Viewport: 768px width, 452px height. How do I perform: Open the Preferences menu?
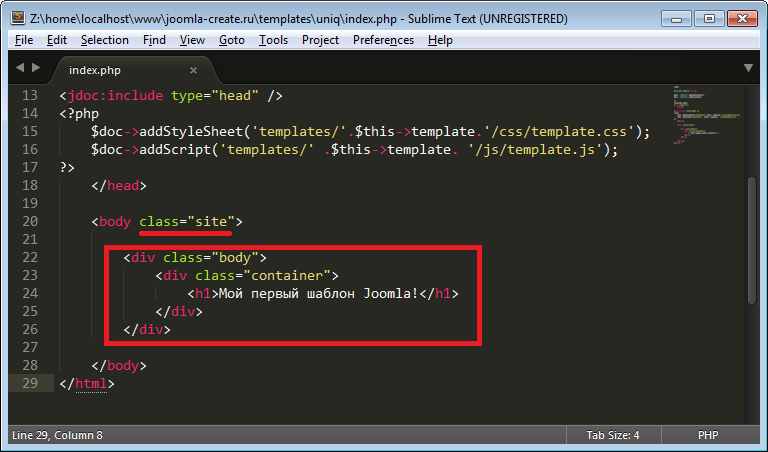[383, 40]
